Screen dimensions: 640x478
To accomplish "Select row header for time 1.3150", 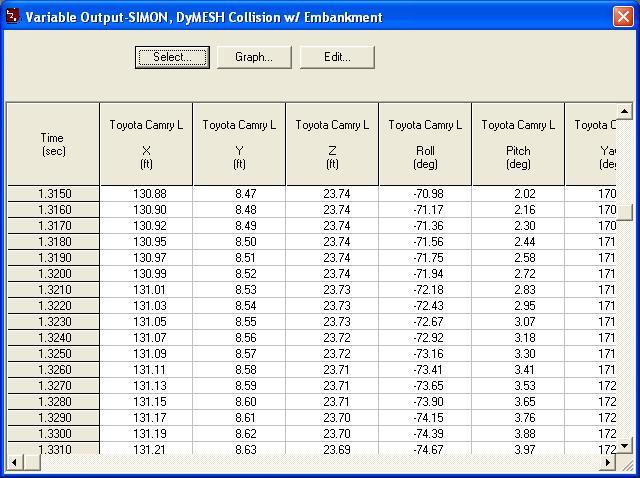I will pos(54,194).
